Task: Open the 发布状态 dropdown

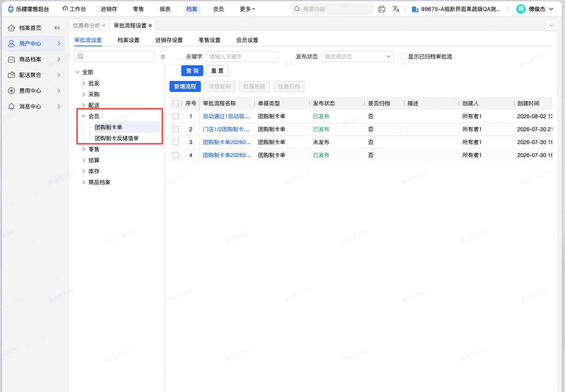Action: pos(357,57)
